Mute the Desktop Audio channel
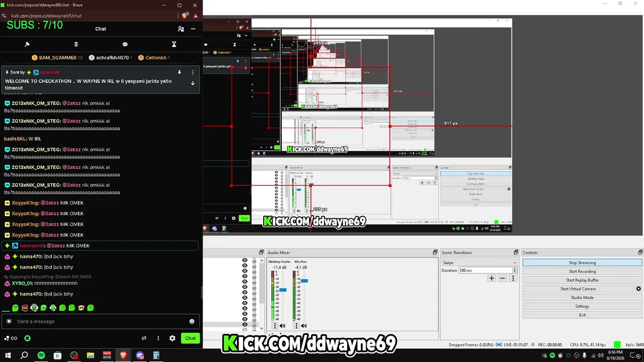644x362 pixels. point(282,326)
